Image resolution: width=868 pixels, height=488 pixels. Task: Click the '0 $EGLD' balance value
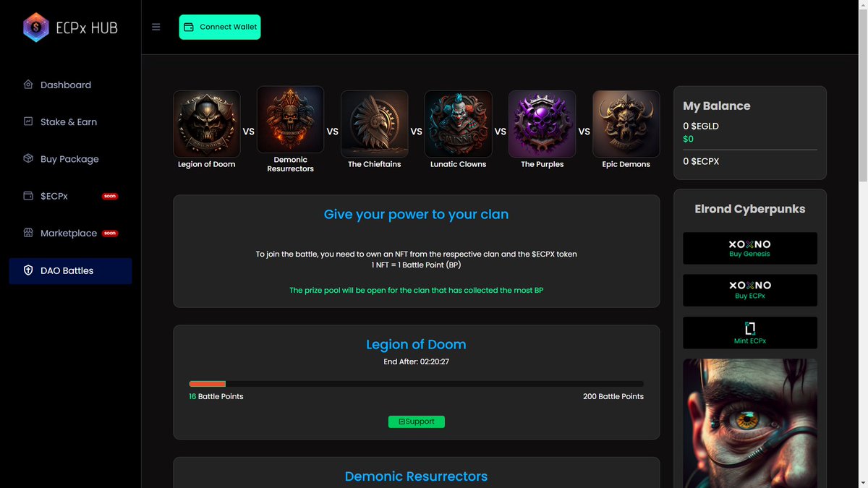click(x=701, y=126)
